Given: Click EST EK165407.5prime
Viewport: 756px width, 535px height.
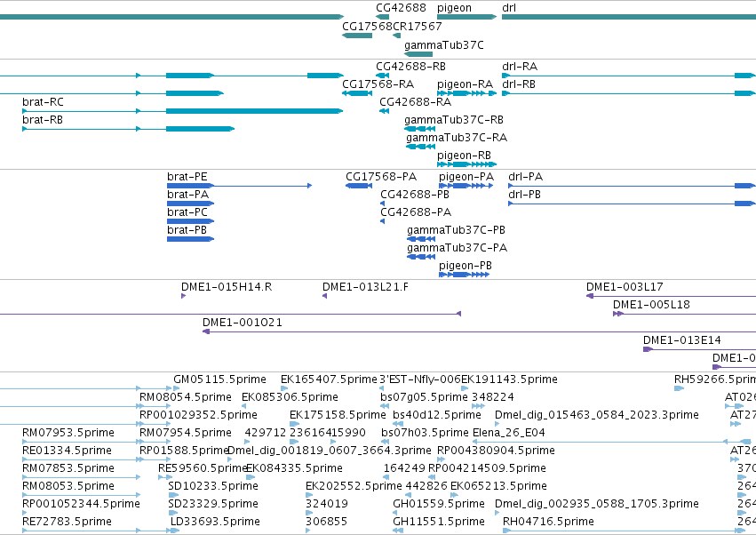Looking at the screenshot, I should pyautogui.click(x=329, y=379).
